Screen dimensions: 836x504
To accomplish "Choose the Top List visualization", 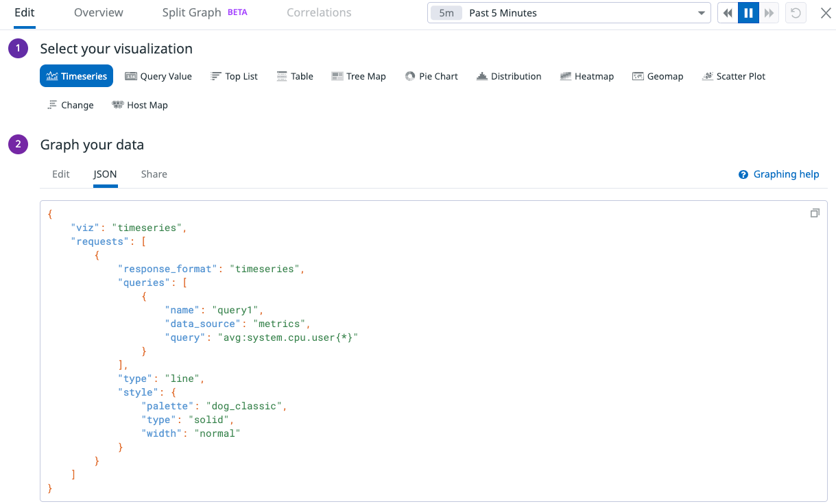I will coord(234,76).
